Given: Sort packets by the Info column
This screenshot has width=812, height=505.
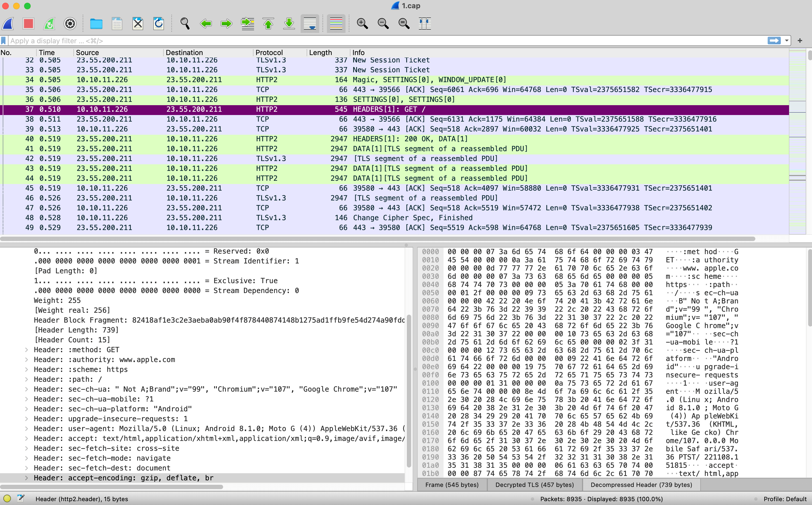Looking at the screenshot, I should coord(569,53).
